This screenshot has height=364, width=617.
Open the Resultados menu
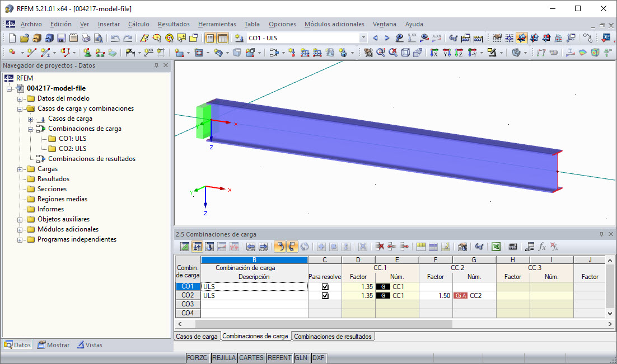[x=174, y=24]
